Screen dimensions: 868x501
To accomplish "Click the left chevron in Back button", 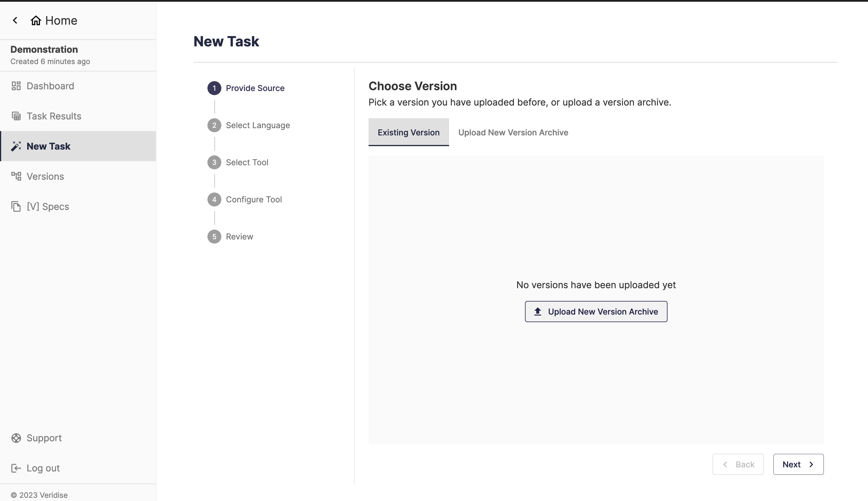I will click(x=725, y=464).
